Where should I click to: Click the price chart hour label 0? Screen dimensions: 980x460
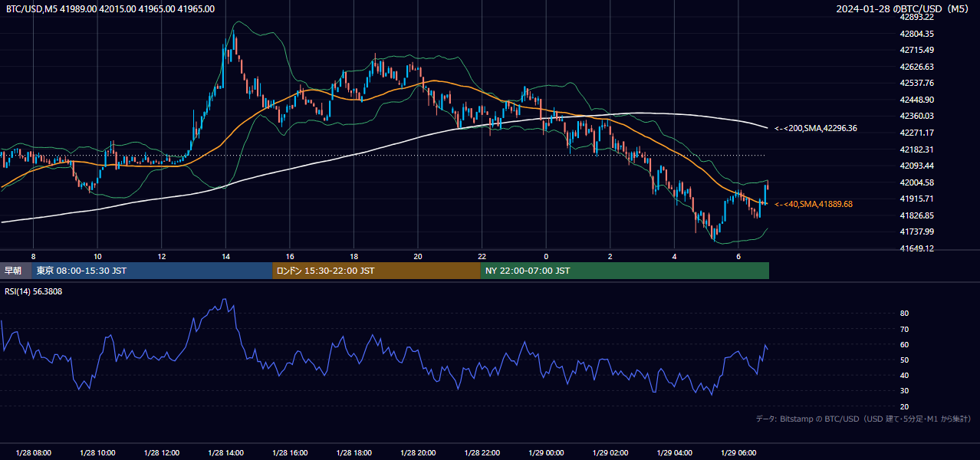coord(546,255)
